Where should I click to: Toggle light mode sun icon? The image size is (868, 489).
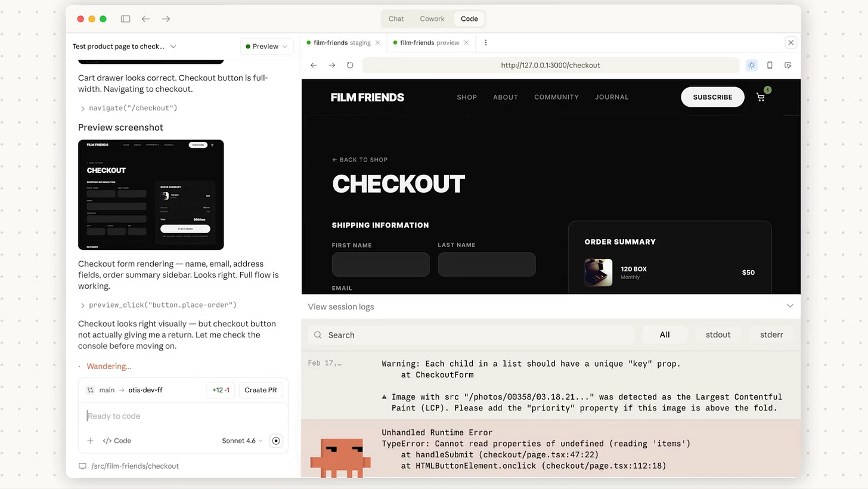pyautogui.click(x=751, y=65)
